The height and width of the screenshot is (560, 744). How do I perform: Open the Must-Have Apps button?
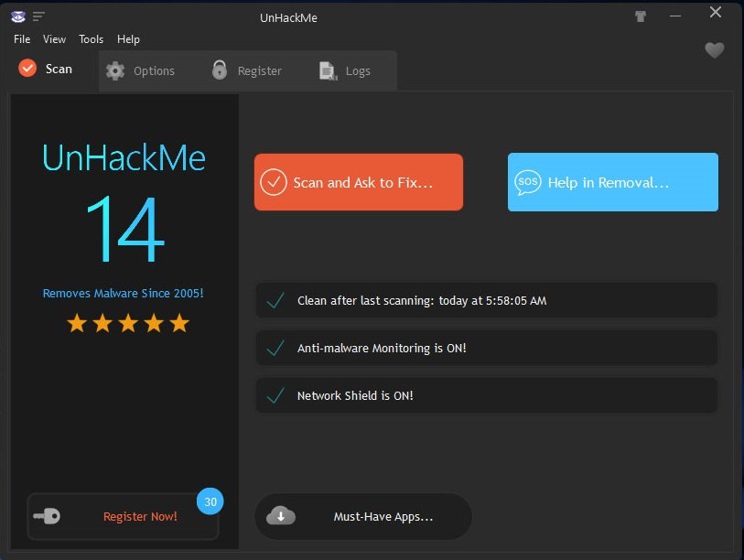(x=363, y=516)
